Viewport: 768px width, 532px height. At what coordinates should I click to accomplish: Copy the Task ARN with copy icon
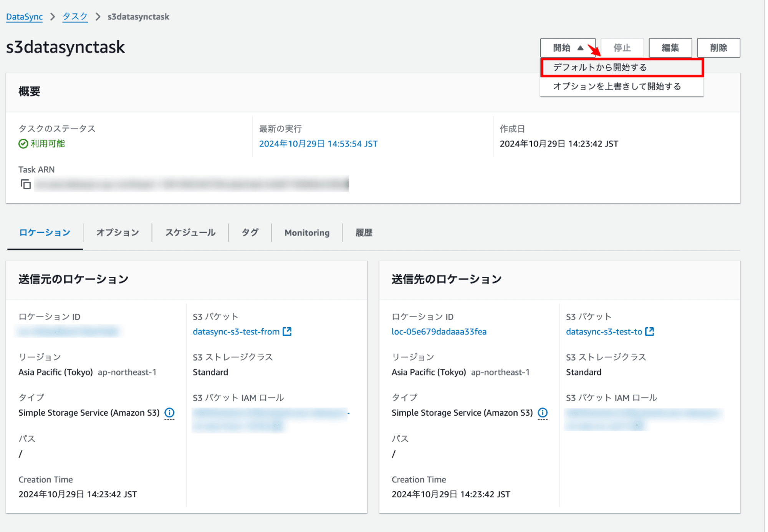point(26,184)
